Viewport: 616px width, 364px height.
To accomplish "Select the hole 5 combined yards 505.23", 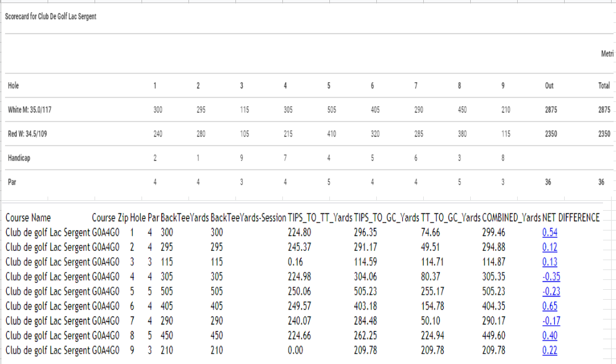I will tap(494, 291).
